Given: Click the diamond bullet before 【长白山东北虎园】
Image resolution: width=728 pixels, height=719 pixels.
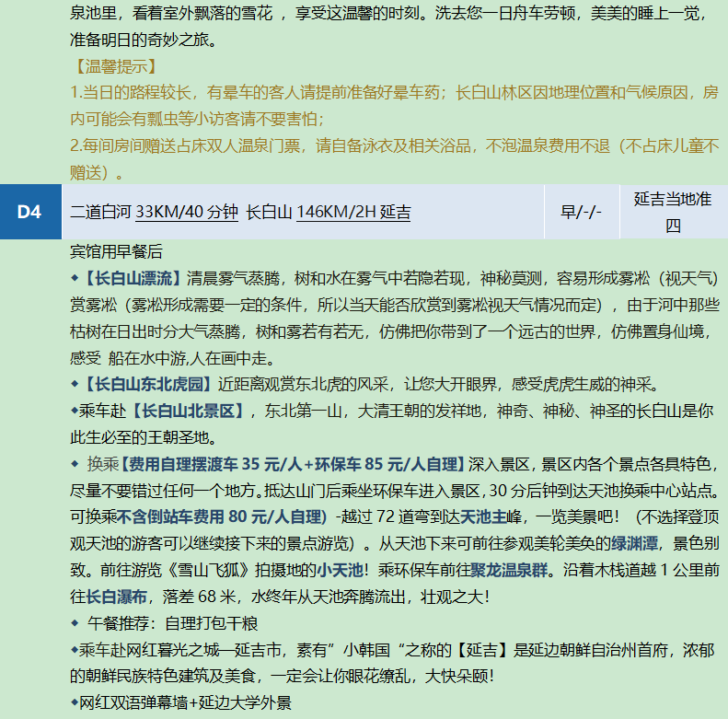Looking at the screenshot, I should [75, 384].
